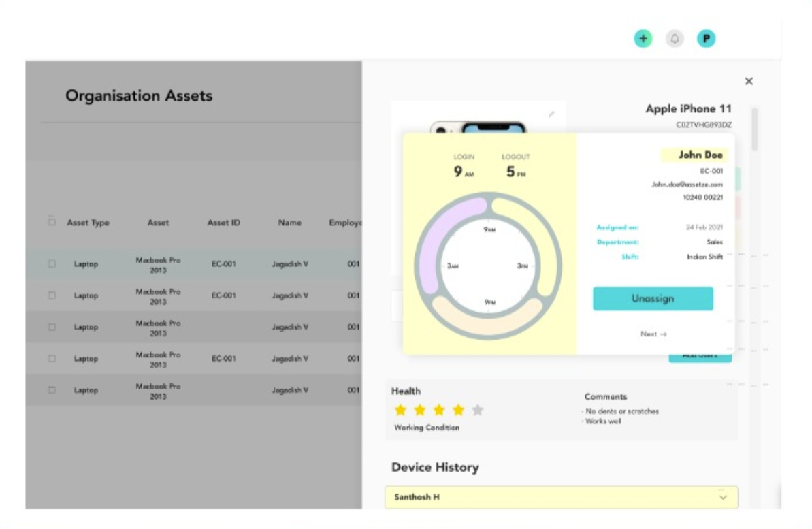Screen dimensions: 812x529
Task: Expand the Santhosh H dropdown under Device History
Action: pos(723,498)
